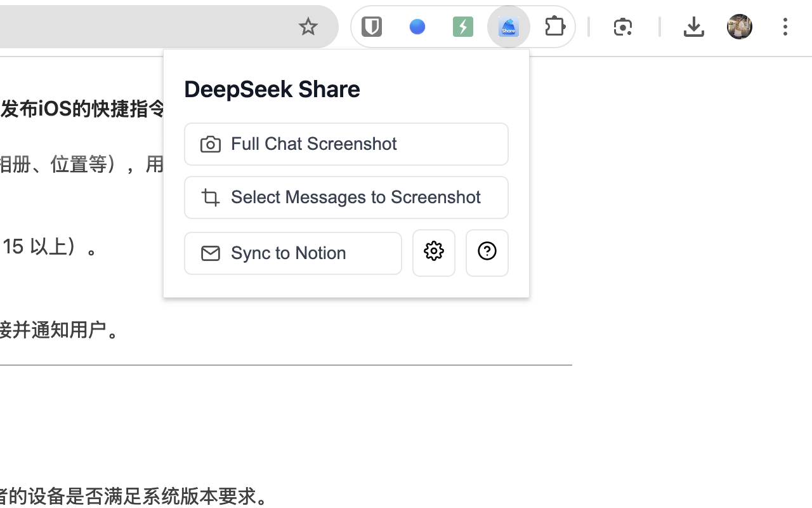Click the envelope icon in Sync to Notion
The width and height of the screenshot is (812, 508).
coord(210,253)
